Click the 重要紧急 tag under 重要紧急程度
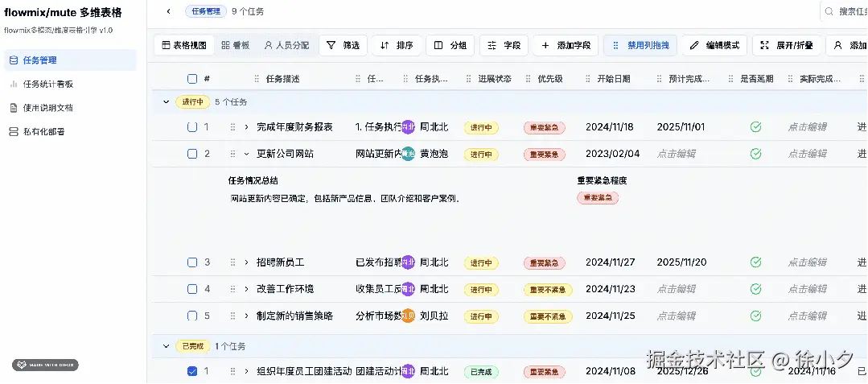This screenshot has width=868, height=384. [598, 197]
